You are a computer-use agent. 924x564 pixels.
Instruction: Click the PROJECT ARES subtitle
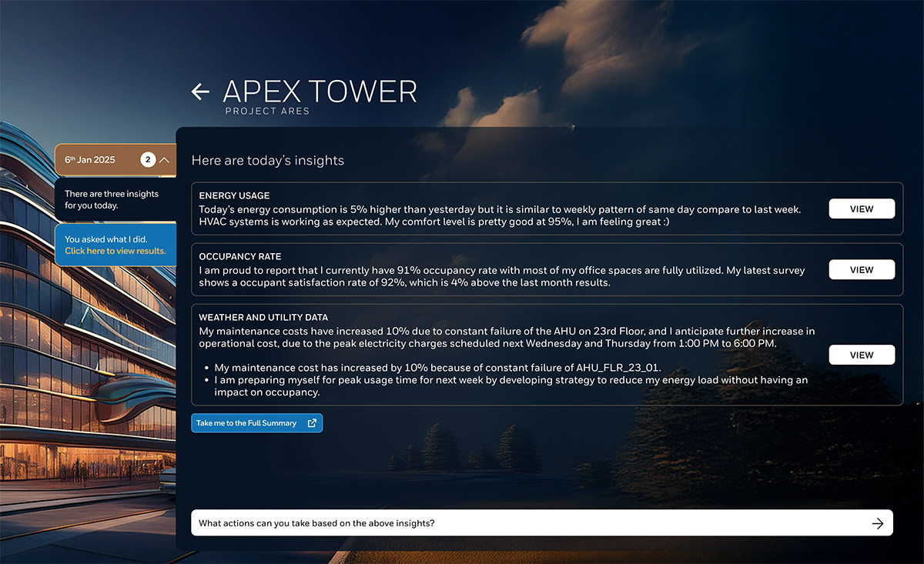pyautogui.click(x=267, y=112)
